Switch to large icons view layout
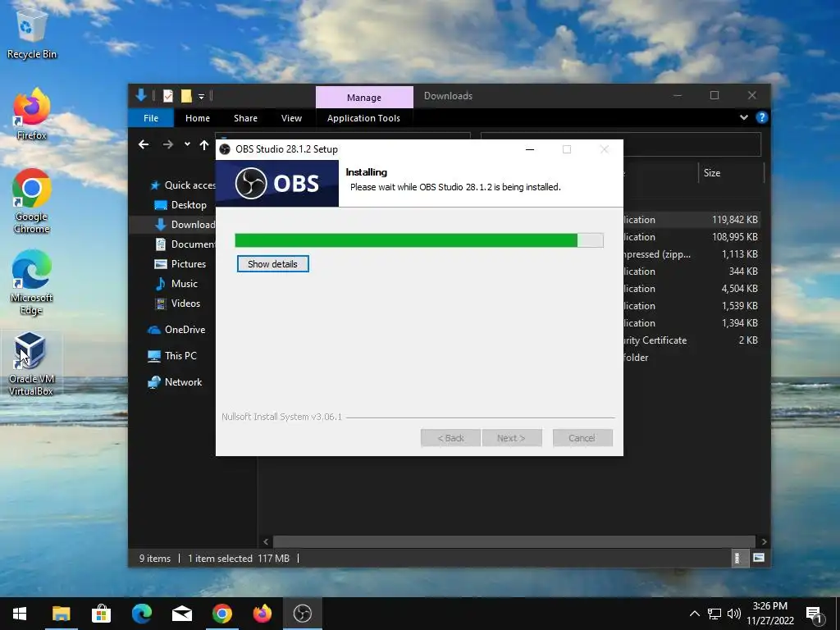The image size is (840, 630). [758, 558]
